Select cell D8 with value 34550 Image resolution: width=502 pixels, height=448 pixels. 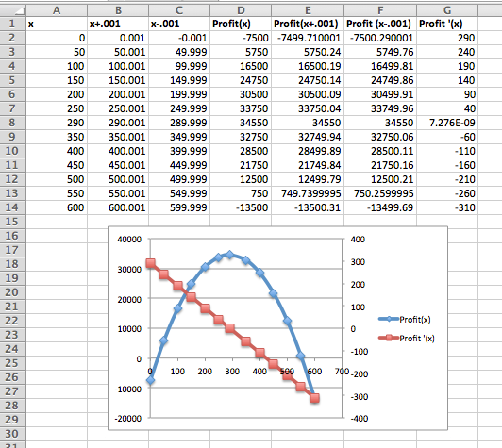241,123
